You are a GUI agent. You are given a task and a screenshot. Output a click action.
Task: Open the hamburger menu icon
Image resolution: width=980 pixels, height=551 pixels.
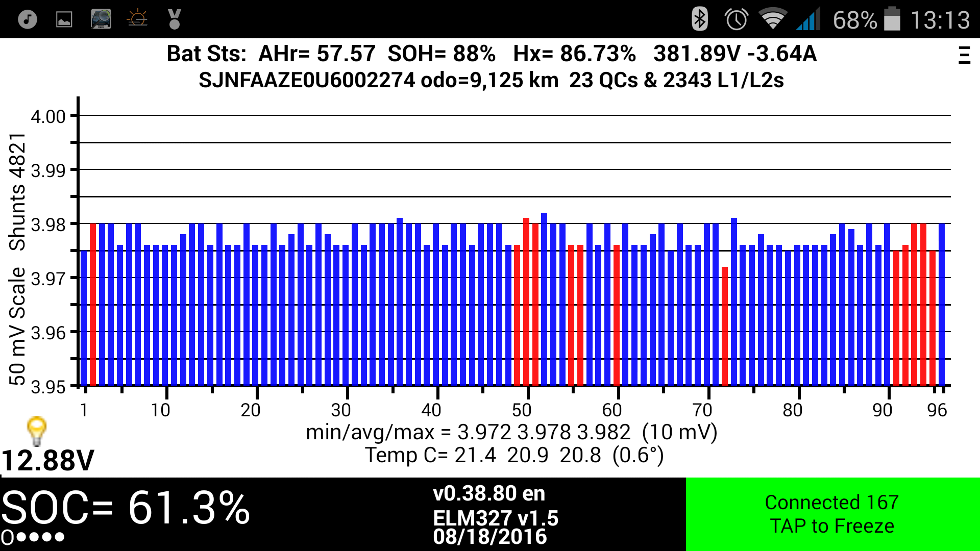click(x=964, y=55)
